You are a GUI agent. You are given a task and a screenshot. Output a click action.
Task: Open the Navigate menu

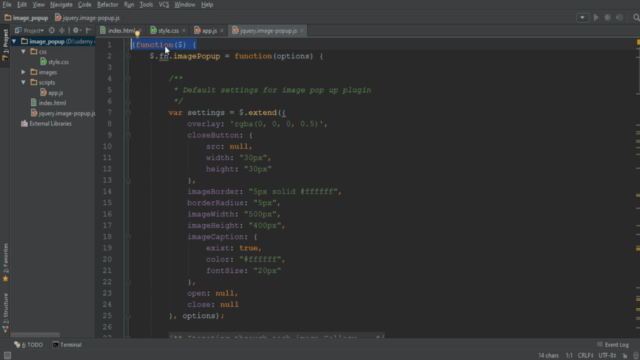(61, 4)
